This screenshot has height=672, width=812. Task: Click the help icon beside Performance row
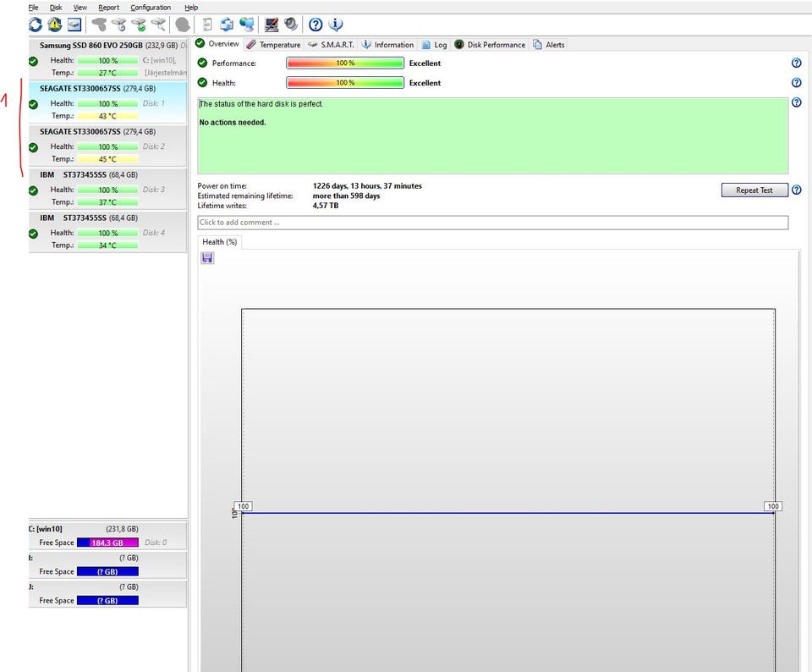[x=796, y=63]
